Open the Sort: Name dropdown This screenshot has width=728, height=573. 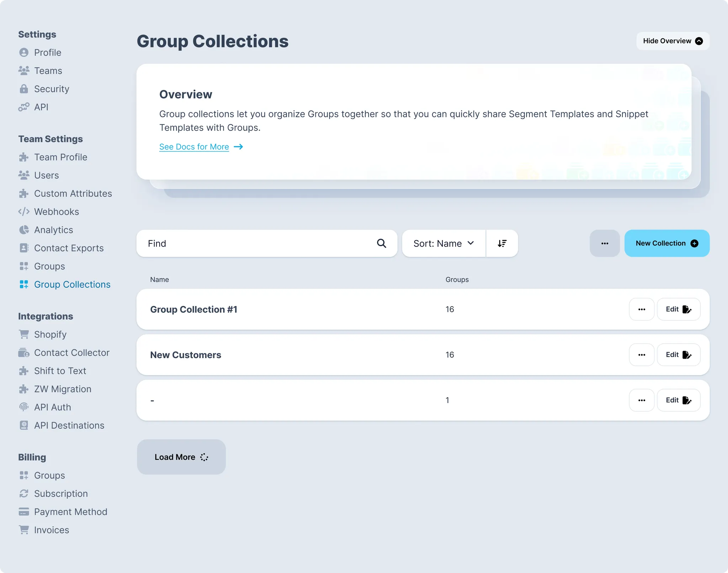(x=444, y=243)
